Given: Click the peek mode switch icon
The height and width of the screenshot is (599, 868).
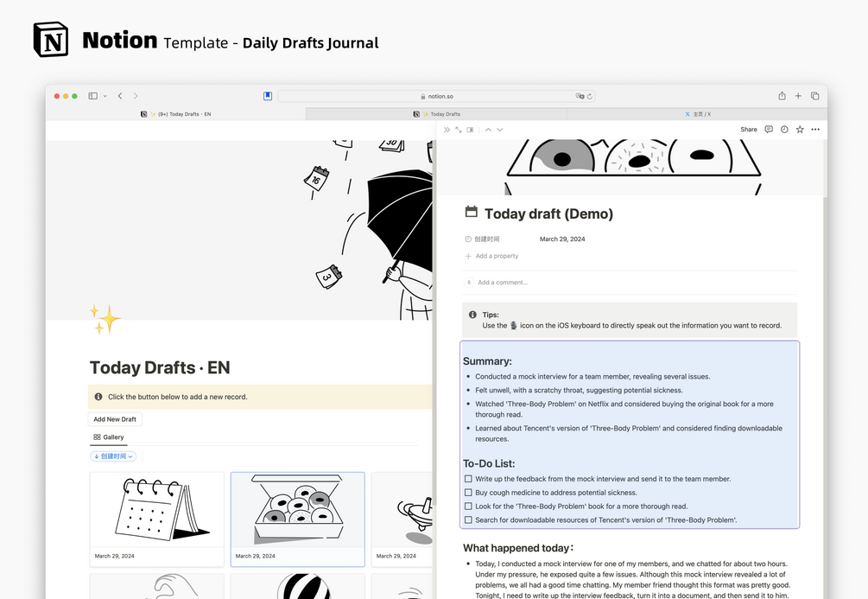Looking at the screenshot, I should (x=470, y=130).
